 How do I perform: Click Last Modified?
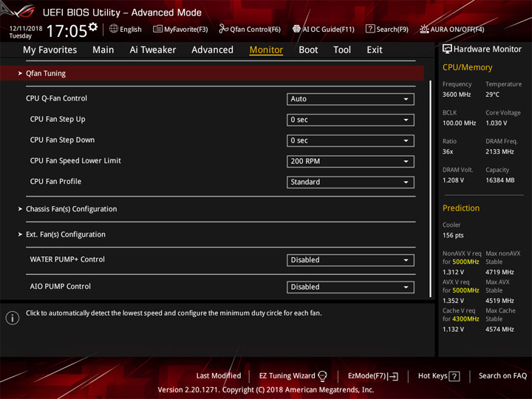tap(219, 375)
